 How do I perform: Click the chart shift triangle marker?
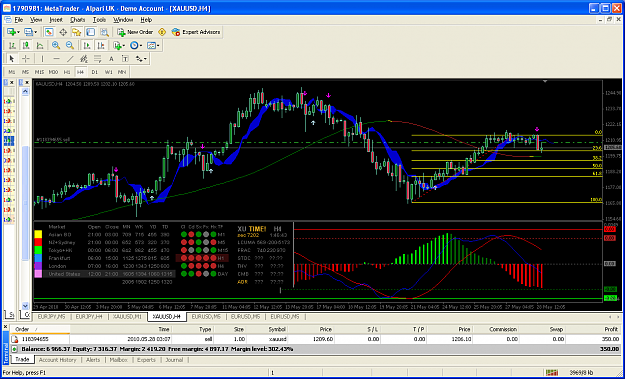pos(545,81)
